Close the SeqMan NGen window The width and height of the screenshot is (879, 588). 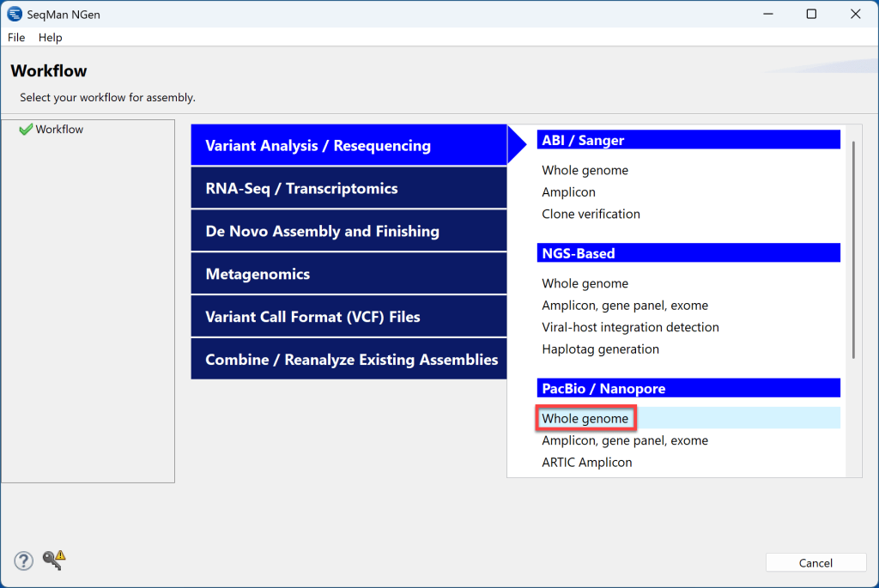[x=855, y=14]
